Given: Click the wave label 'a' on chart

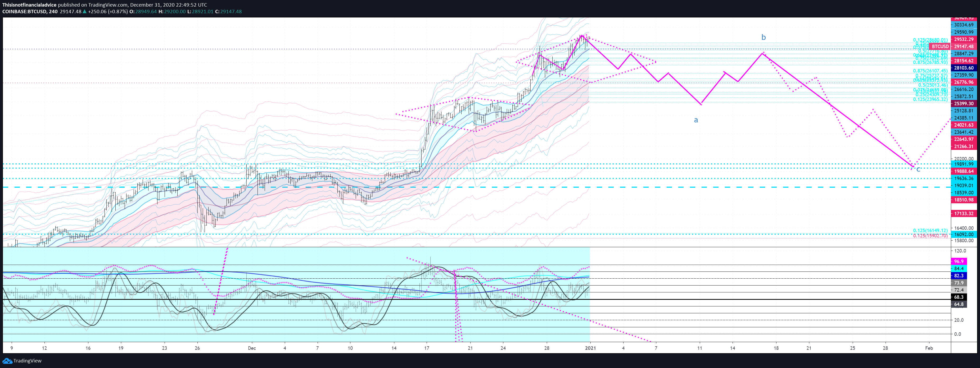Looking at the screenshot, I should click(696, 120).
